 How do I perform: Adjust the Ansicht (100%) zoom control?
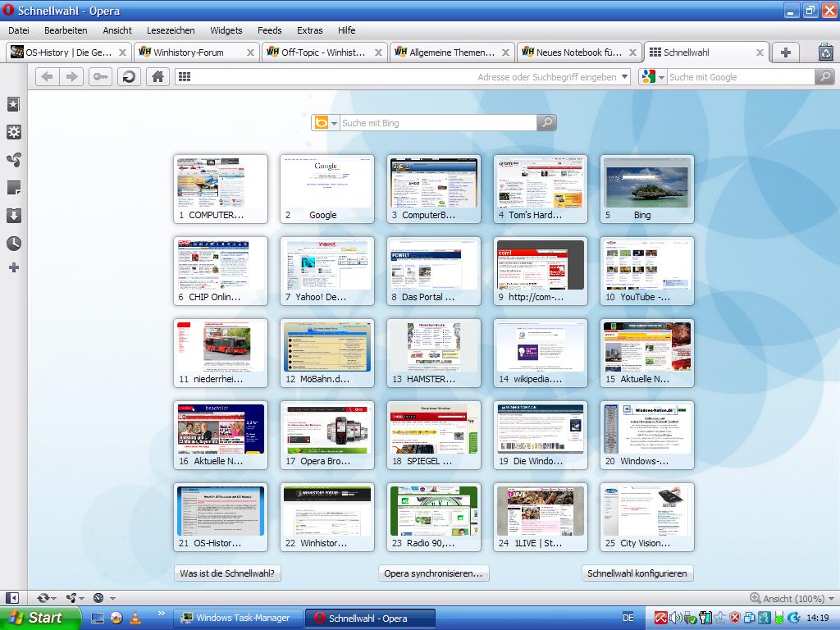point(787,599)
